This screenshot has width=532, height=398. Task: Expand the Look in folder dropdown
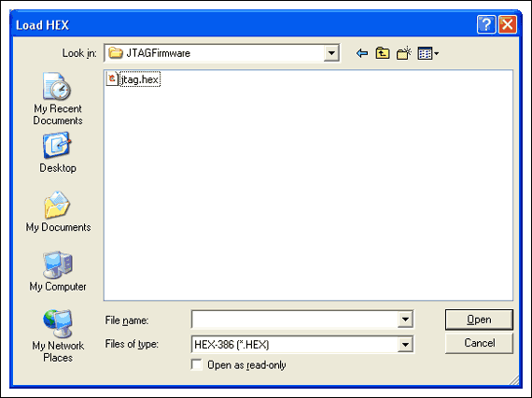click(x=331, y=53)
